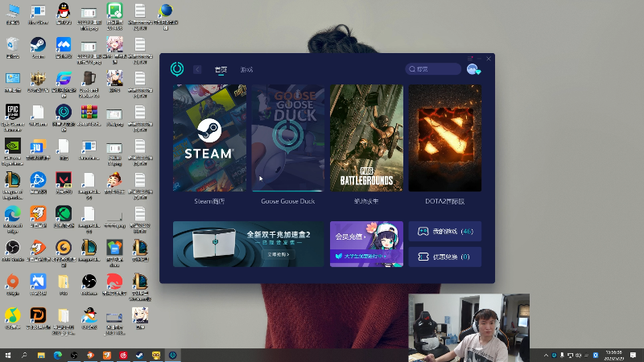Open the Rock and mug game shortcut
Viewport: 644px width, 362px height.
tap(89, 84)
